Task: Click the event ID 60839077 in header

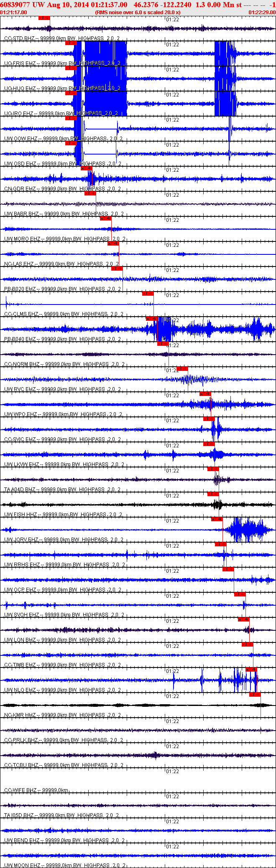Action: coord(15,5)
